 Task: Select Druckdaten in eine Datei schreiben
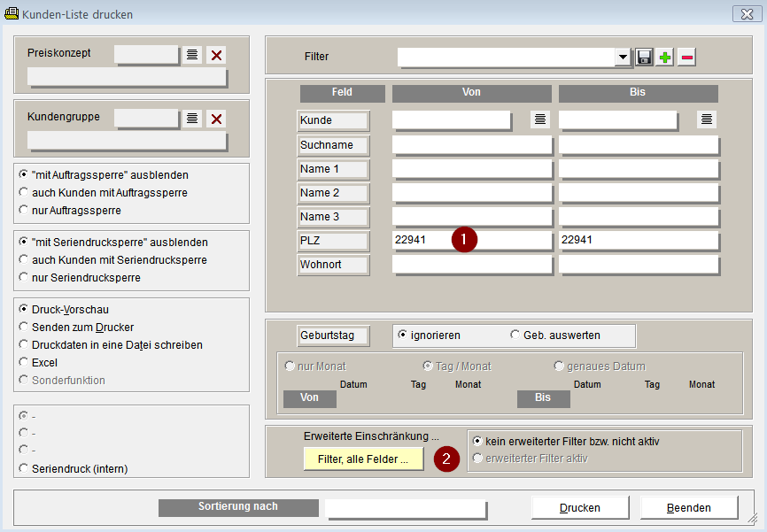tap(111, 344)
